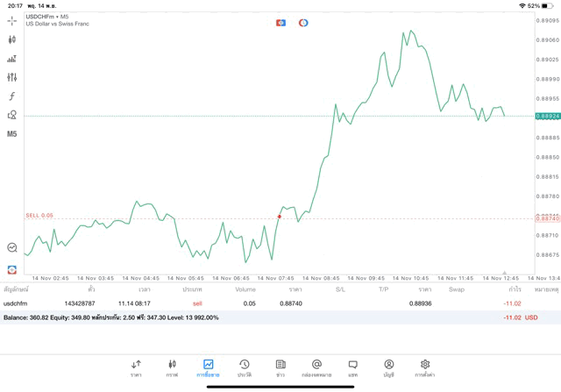
Task: Open indicators function icon
Action: 11,96
